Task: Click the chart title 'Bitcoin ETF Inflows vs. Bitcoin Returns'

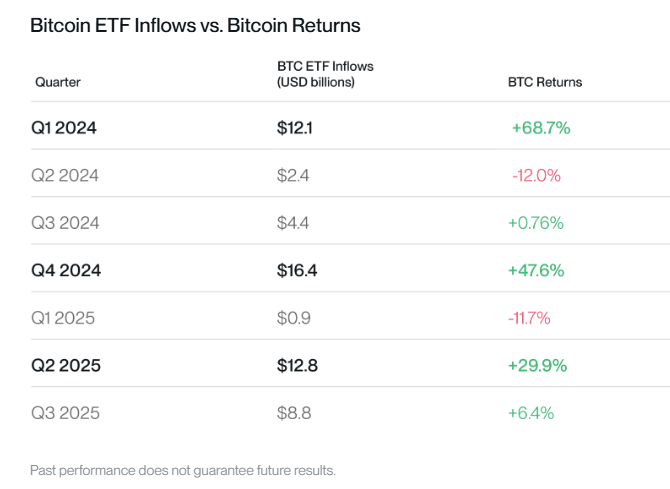Action: click(x=195, y=24)
